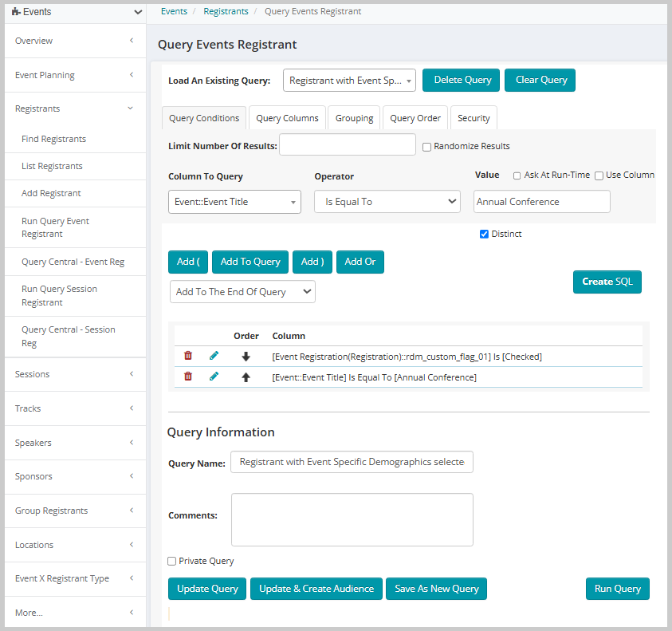Move the Event Title condition up
Image resolution: width=672 pixels, height=631 pixels.
pyautogui.click(x=246, y=377)
